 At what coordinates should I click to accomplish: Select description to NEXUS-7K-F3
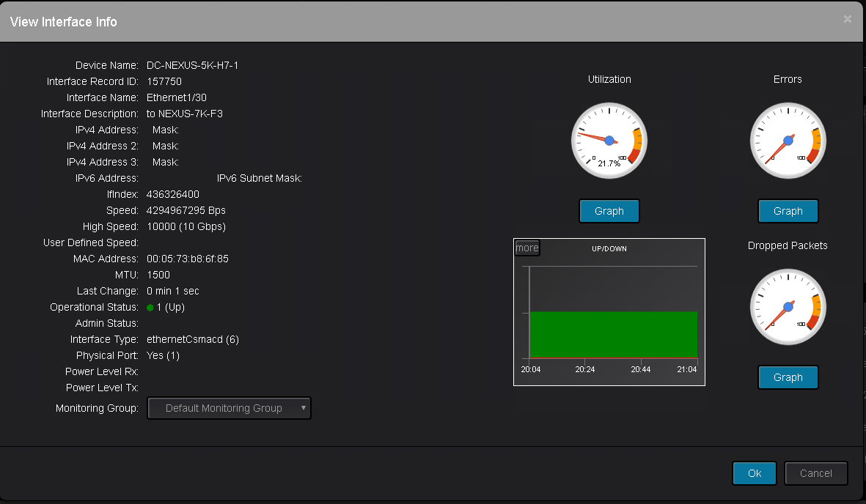pos(185,114)
